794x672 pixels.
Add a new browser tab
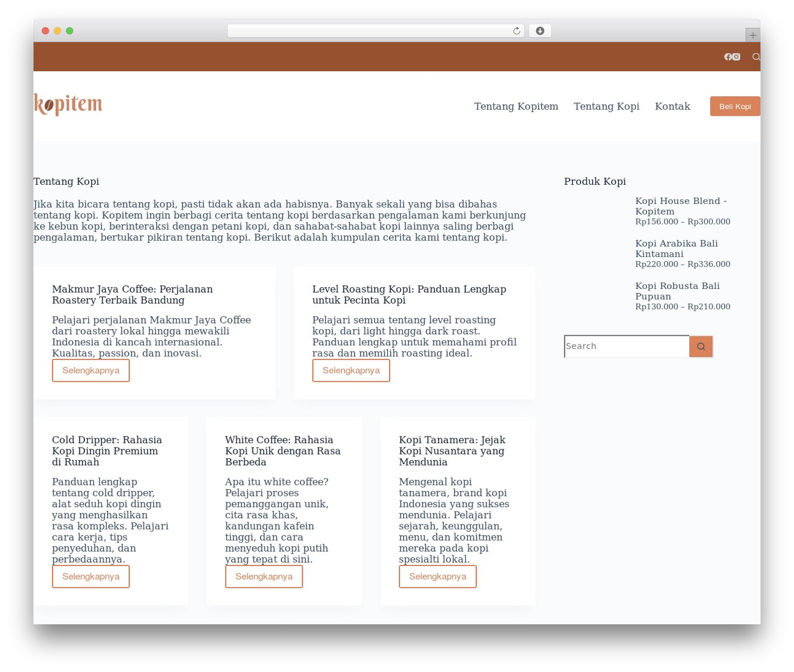point(752,35)
